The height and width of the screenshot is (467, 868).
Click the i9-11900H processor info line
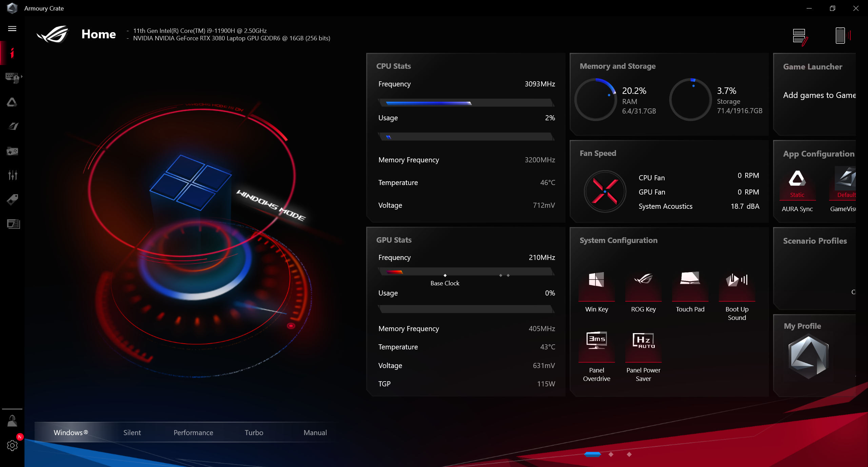200,31
